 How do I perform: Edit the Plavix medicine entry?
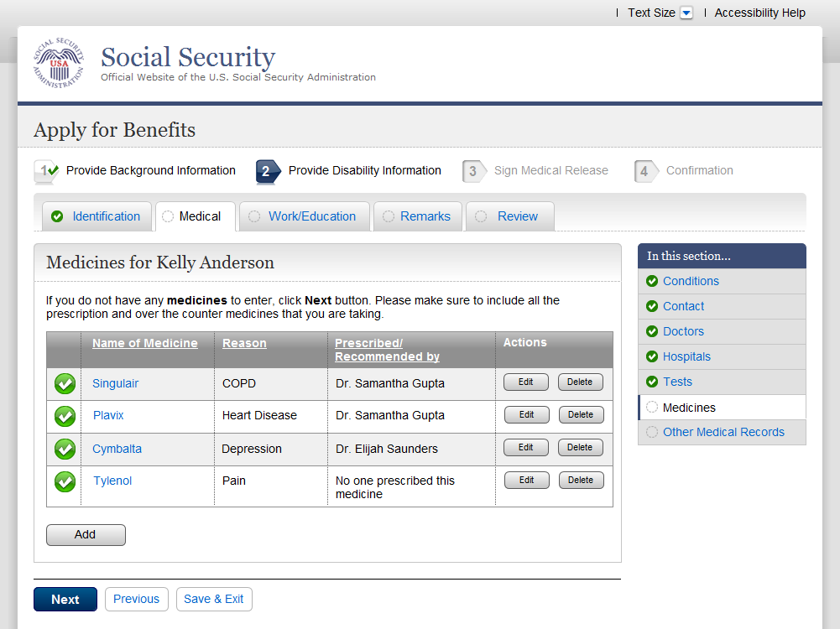(526, 415)
